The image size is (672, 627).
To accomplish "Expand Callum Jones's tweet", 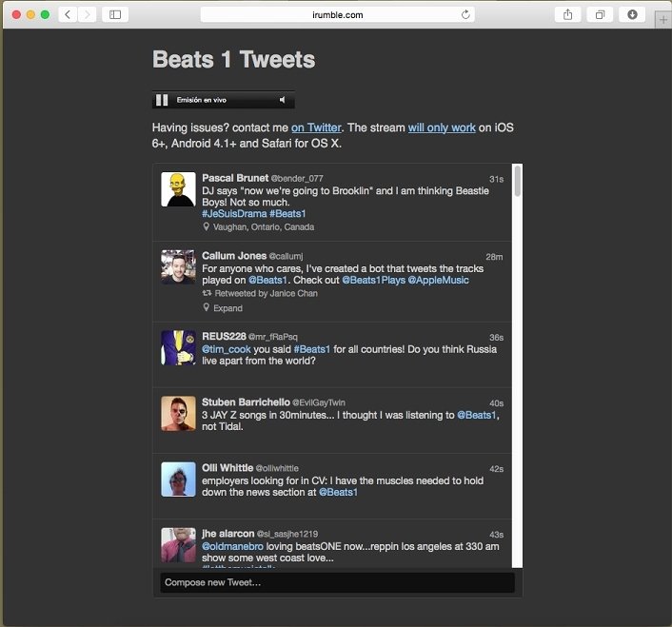I will [x=228, y=308].
